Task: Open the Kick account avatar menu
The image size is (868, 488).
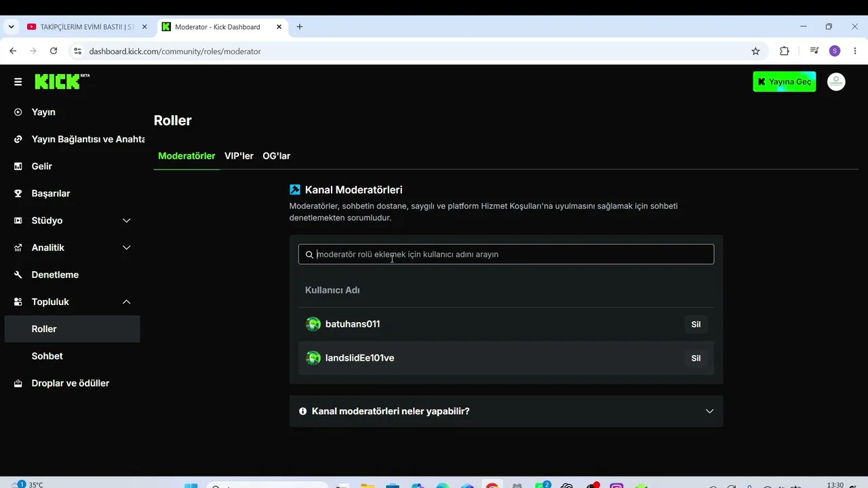Action: tap(836, 82)
